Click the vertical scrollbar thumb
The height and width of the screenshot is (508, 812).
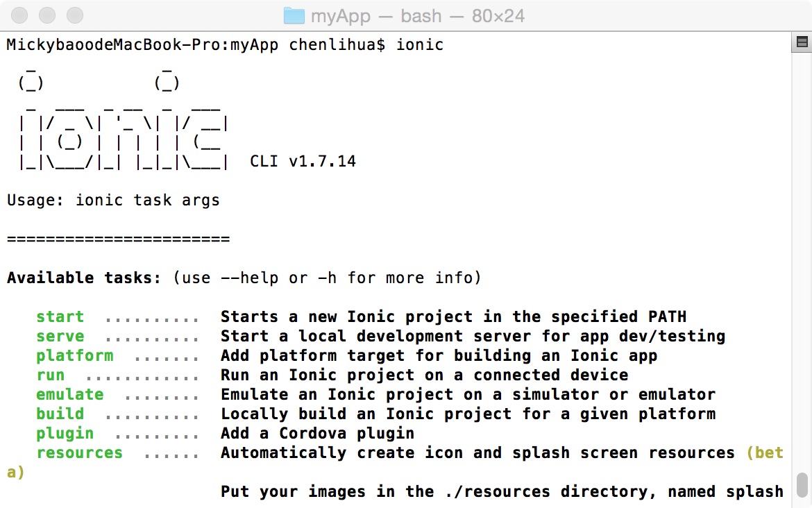(x=802, y=484)
